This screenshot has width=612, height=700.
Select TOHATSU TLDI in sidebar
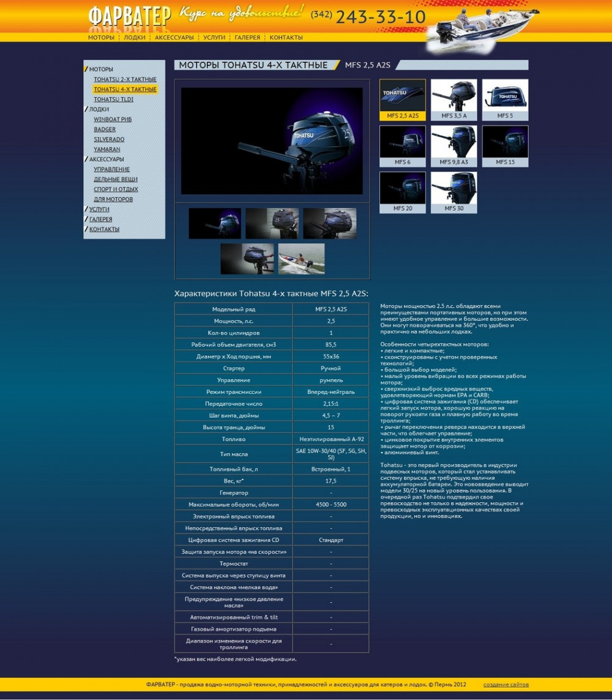(x=113, y=99)
